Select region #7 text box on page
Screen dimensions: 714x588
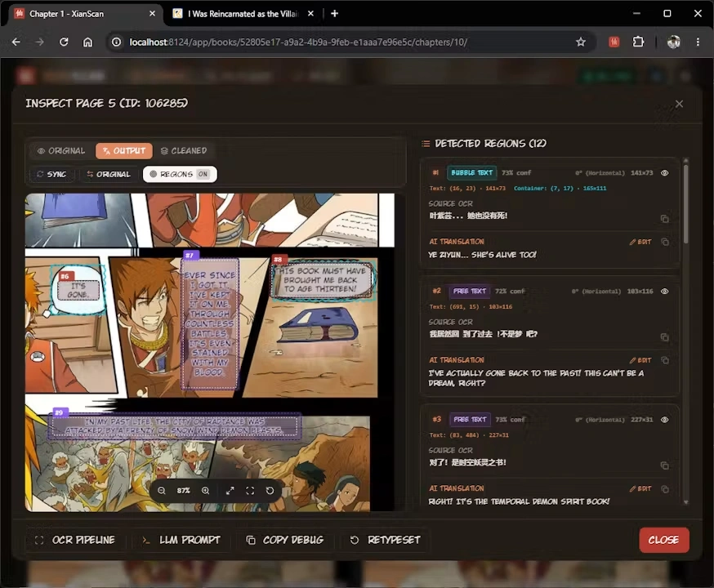(210, 323)
